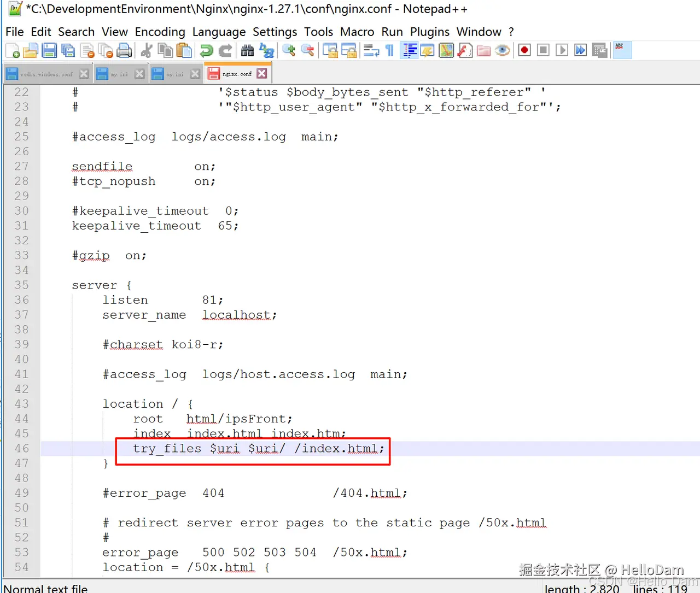
Task: Switch to the nginx.conf tab
Action: coord(237,73)
